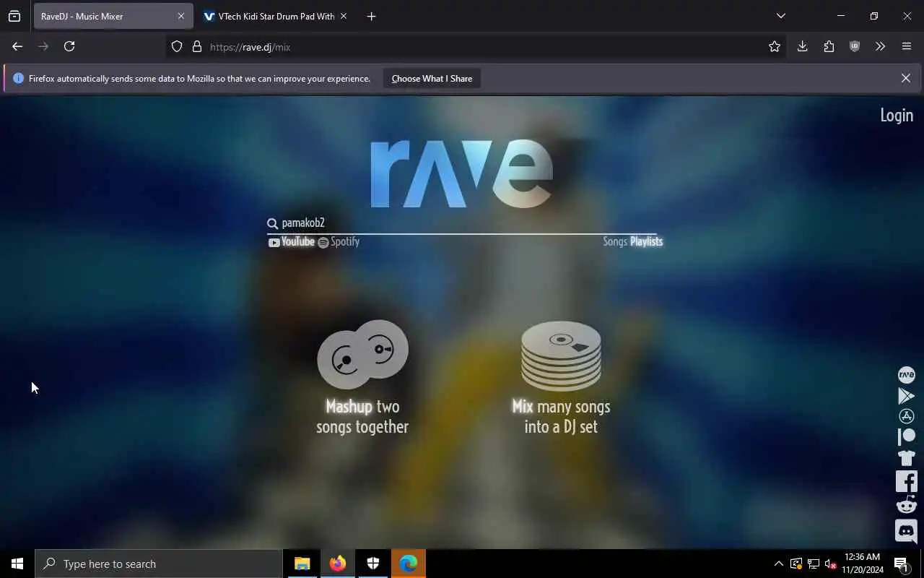924x578 pixels.
Task: Click the stacked discs DJ set icon
Action: (x=561, y=355)
